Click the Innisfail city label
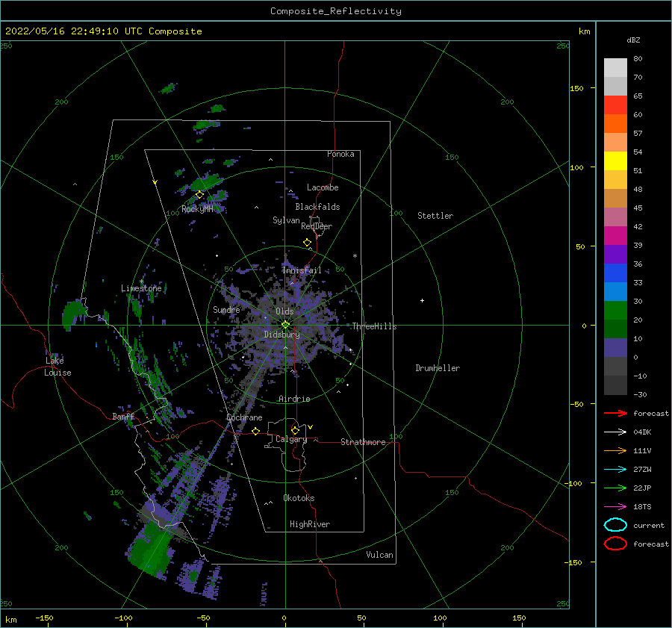672x628 pixels. coord(302,270)
